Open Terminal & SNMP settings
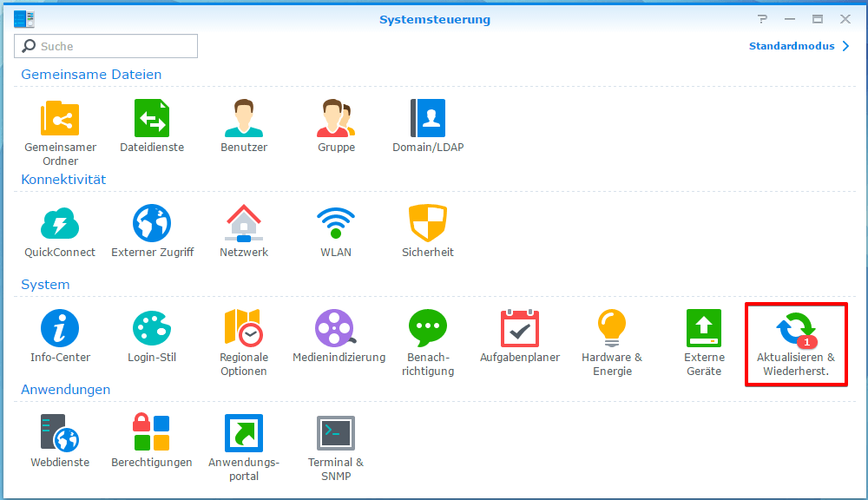This screenshot has height=500, width=868. (336, 433)
